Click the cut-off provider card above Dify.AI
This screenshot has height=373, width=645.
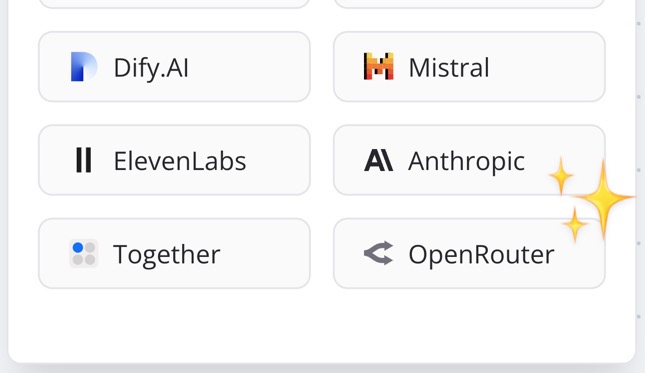click(x=174, y=4)
